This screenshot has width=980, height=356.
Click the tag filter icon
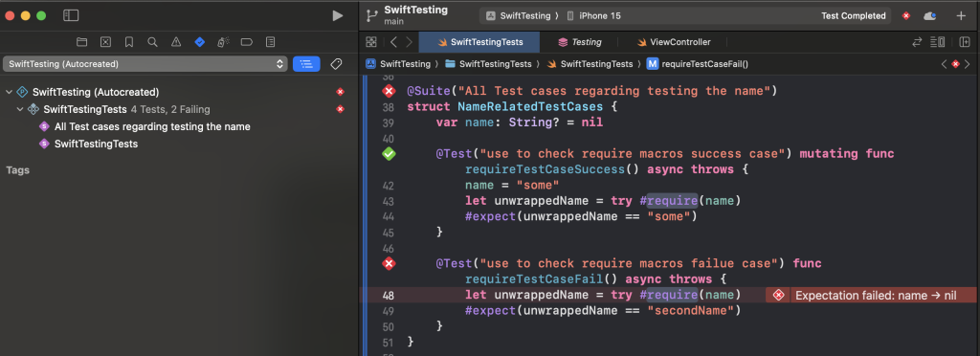[x=336, y=64]
